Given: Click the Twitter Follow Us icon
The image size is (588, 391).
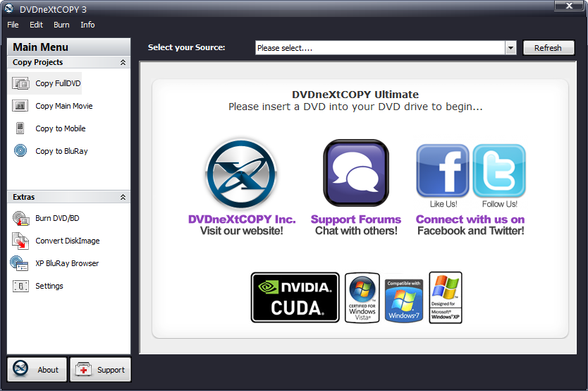Looking at the screenshot, I should tap(499, 171).
